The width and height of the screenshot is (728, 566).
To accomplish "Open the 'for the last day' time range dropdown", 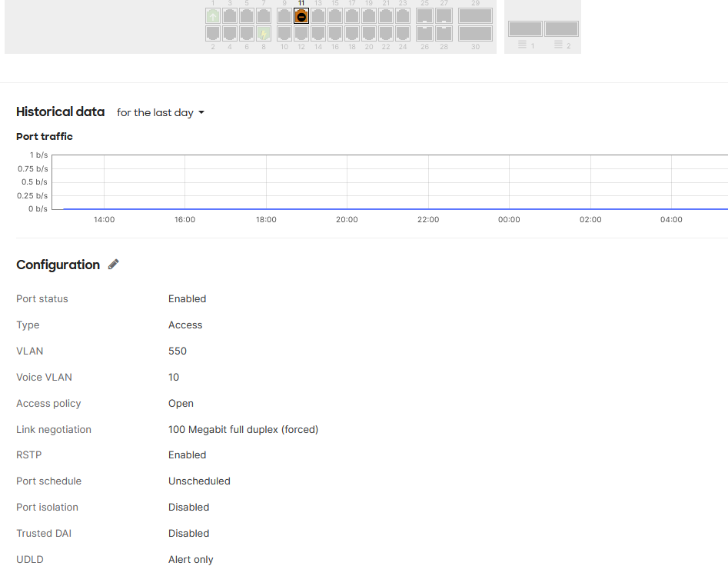I will tap(160, 112).
